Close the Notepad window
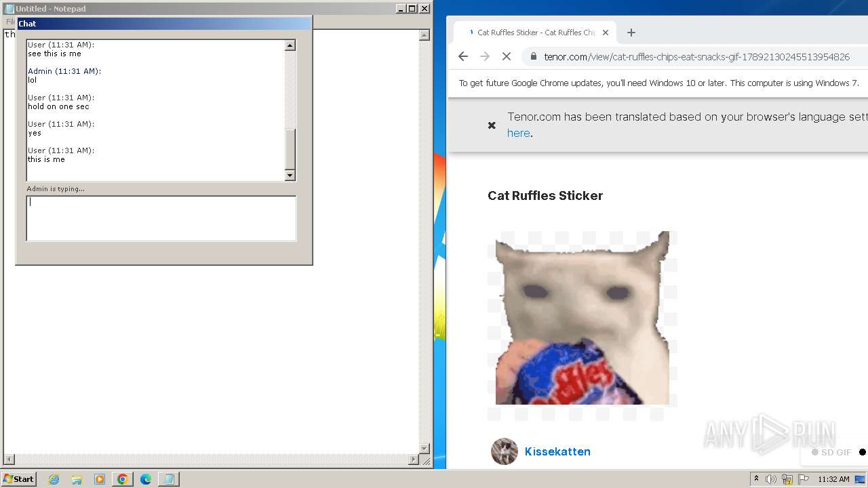 coord(425,9)
